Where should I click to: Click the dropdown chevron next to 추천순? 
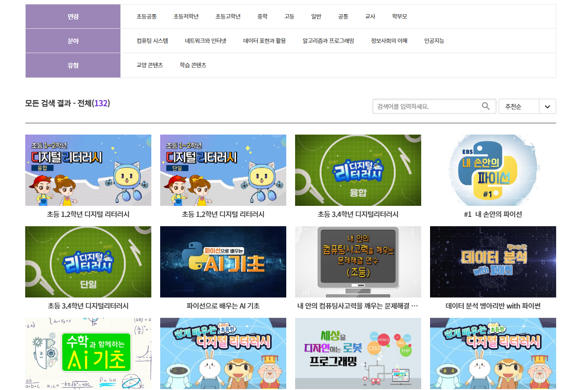click(547, 106)
